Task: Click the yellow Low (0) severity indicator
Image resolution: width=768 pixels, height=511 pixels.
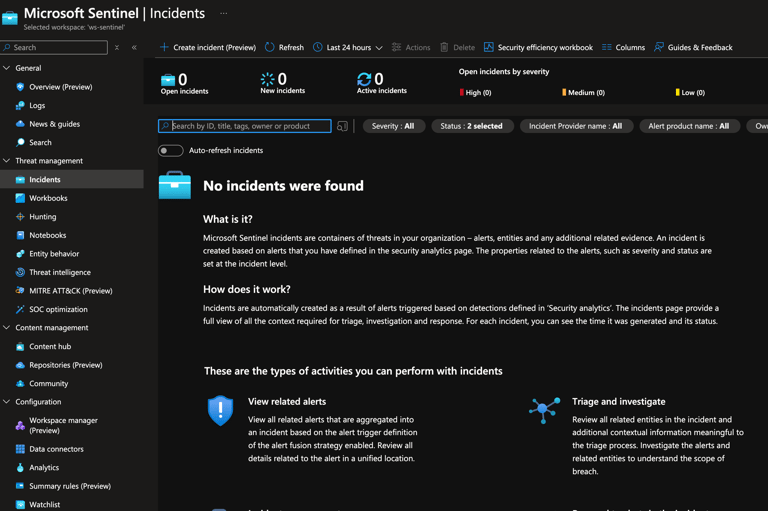Action: click(x=690, y=93)
